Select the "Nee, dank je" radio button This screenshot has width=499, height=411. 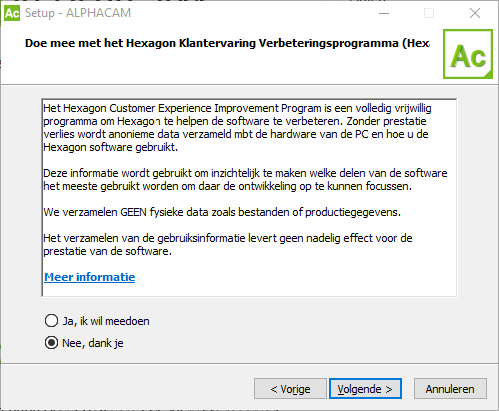pos(51,343)
